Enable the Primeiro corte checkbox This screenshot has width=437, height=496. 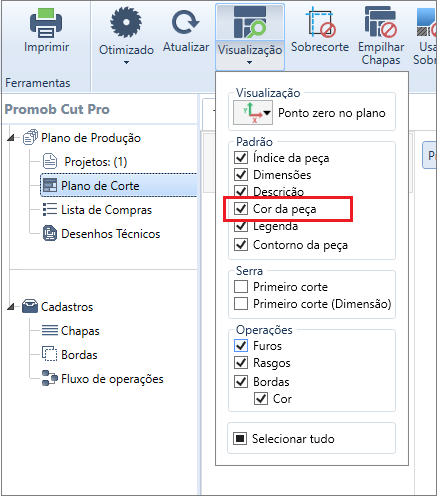click(x=241, y=286)
